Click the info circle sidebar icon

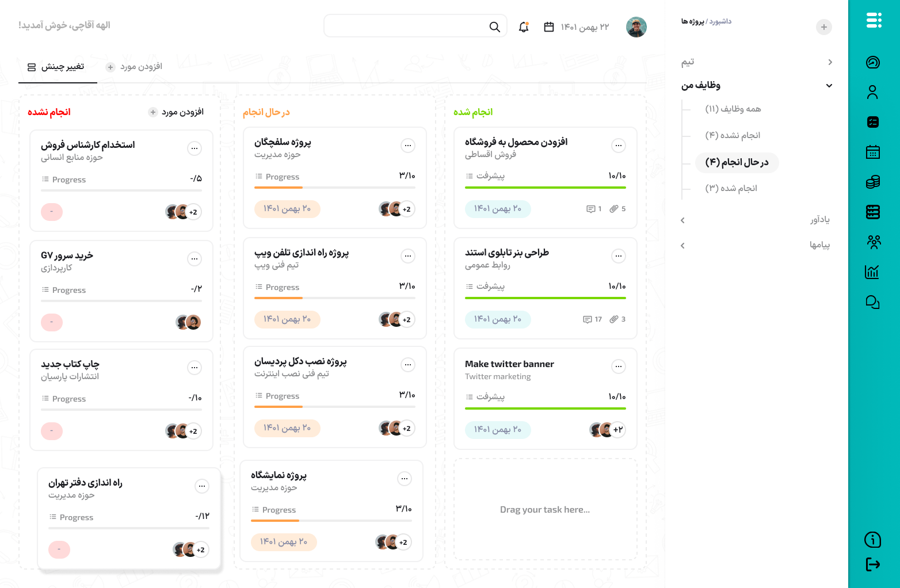coord(873,540)
